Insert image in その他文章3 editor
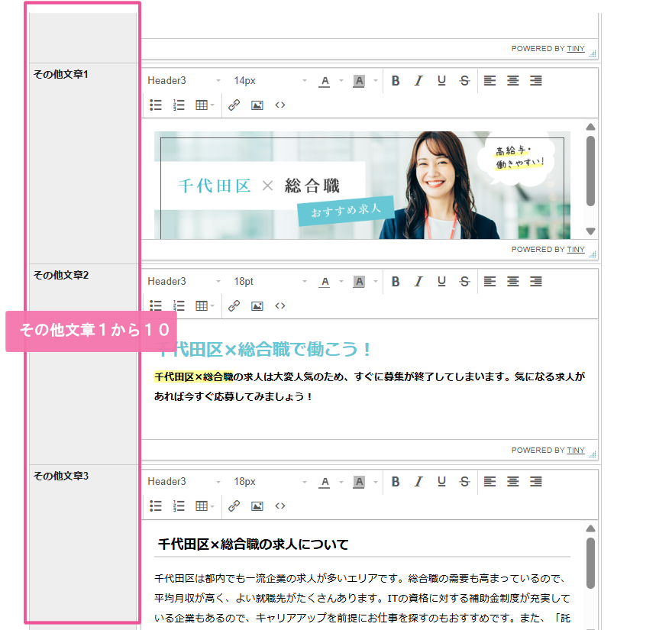 [257, 506]
